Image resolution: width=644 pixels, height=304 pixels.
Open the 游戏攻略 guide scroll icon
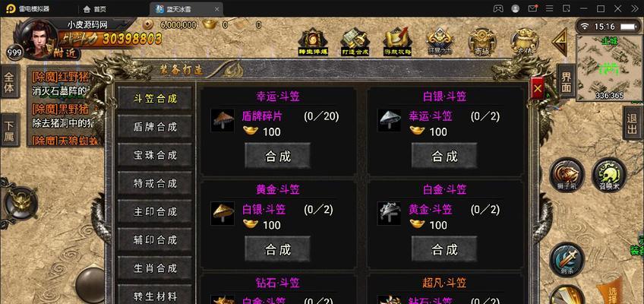398,42
